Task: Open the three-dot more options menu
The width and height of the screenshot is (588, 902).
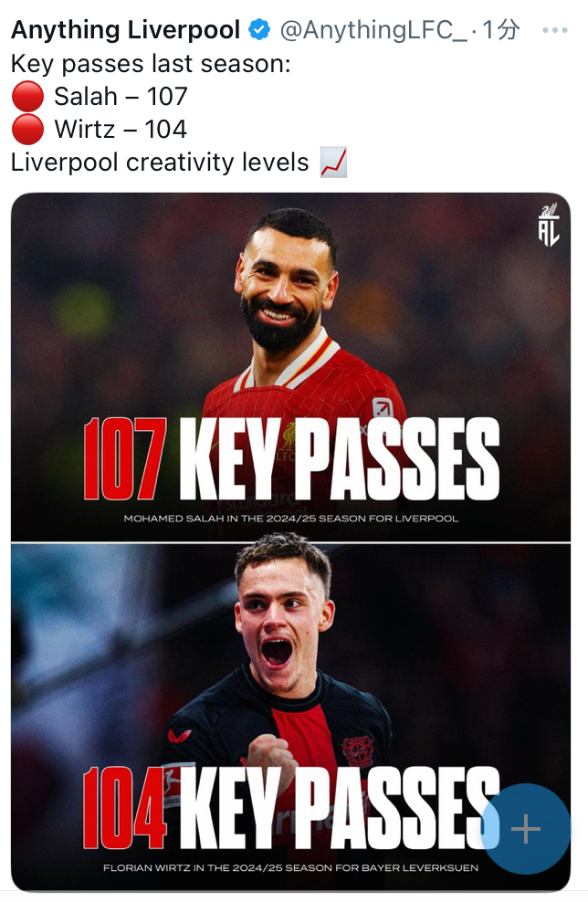Action: pyautogui.click(x=554, y=30)
